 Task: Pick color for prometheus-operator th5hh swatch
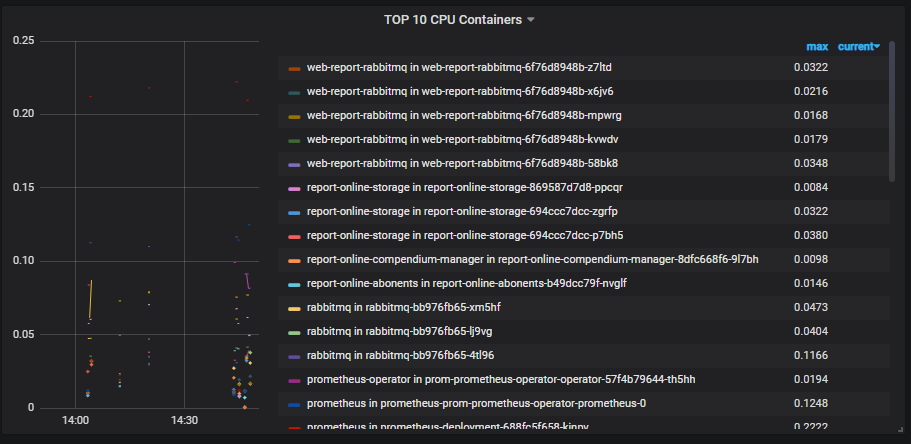(294, 381)
